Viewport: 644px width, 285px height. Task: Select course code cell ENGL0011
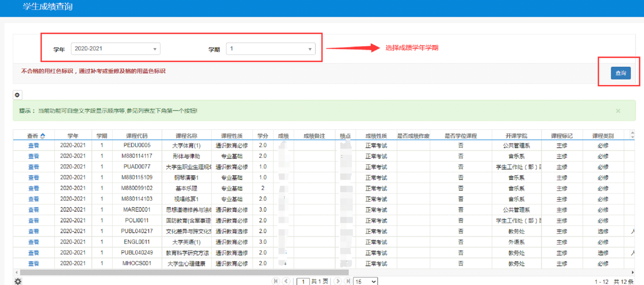(x=137, y=242)
